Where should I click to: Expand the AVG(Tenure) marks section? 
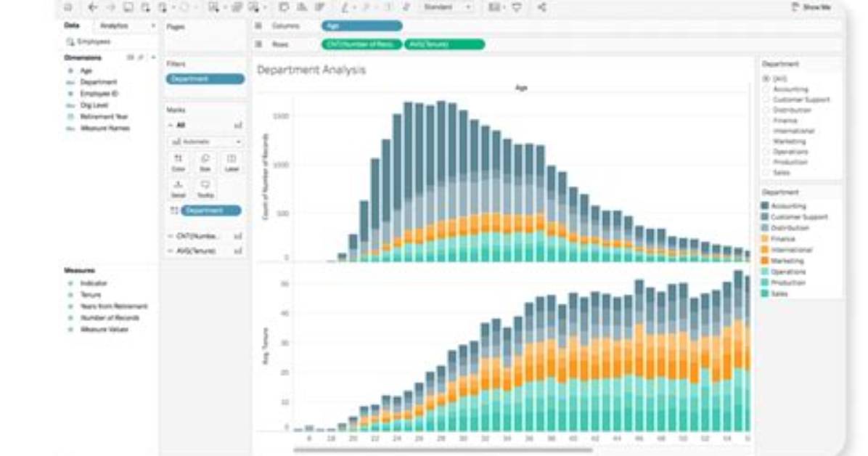pos(171,251)
